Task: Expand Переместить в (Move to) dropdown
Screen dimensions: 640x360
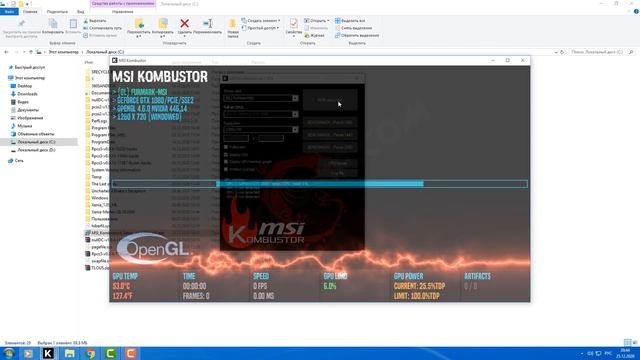Action: 139,28
